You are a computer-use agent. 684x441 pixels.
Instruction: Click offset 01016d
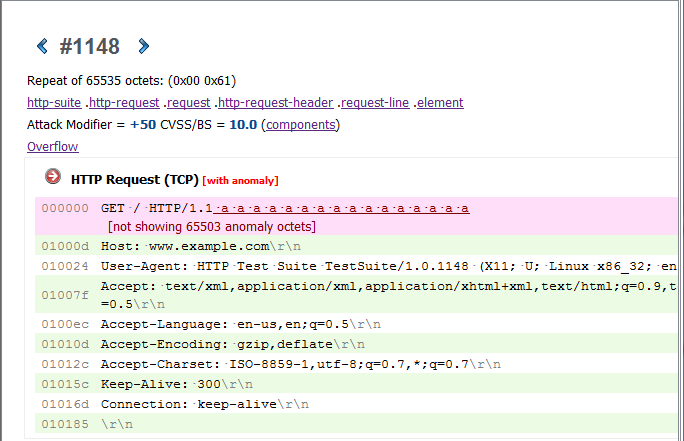pyautogui.click(x=65, y=404)
